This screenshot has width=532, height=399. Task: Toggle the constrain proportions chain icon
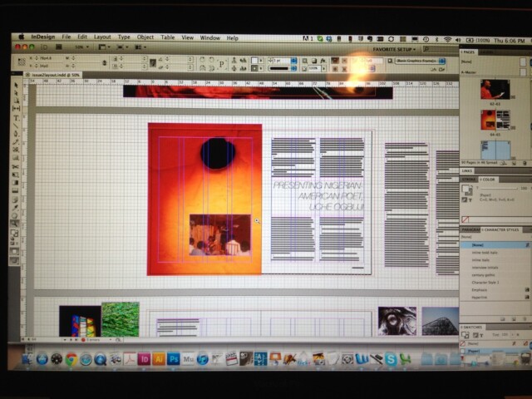click(x=105, y=62)
